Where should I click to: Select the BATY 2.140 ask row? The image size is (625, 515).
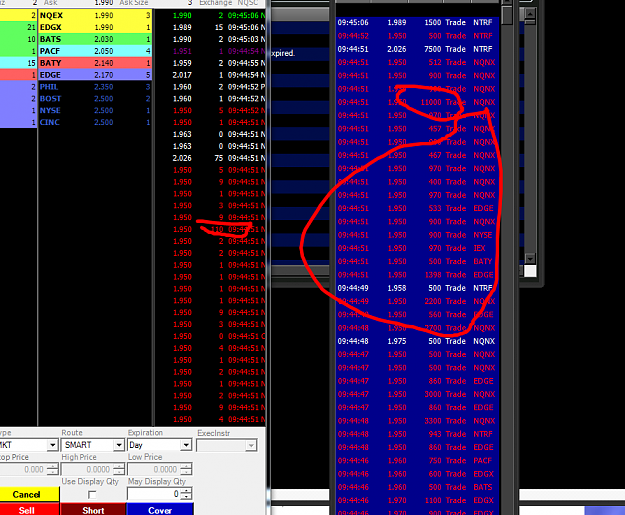point(95,63)
